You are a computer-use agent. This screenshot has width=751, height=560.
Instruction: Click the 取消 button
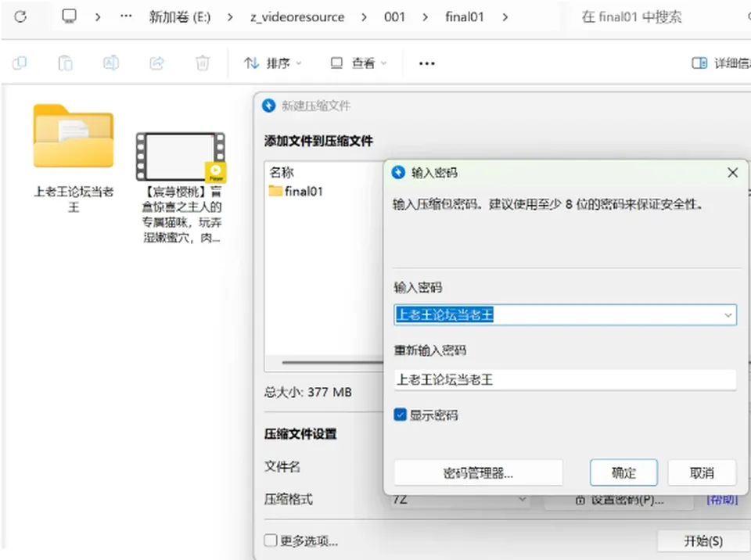pyautogui.click(x=702, y=473)
